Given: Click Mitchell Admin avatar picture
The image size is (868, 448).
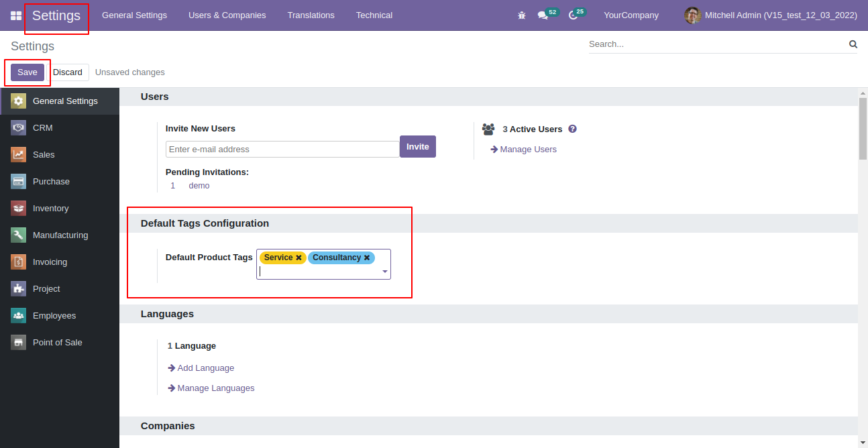Looking at the screenshot, I should click(x=692, y=15).
